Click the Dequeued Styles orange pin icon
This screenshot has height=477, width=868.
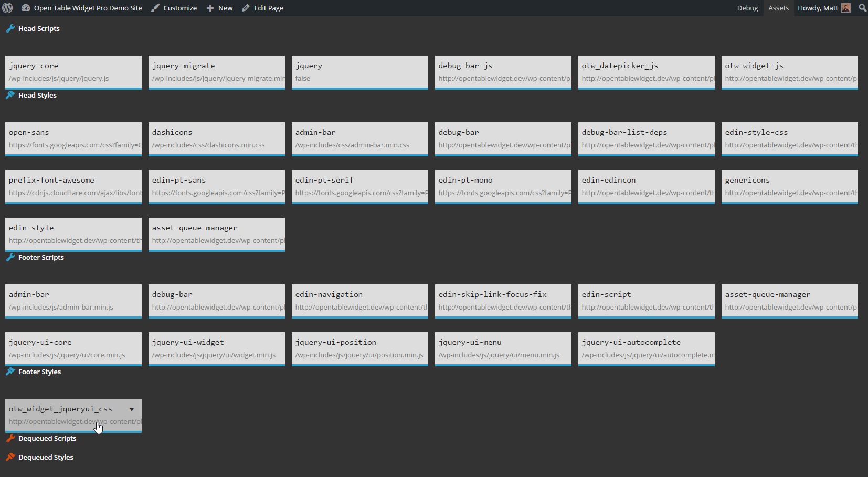(x=10, y=457)
